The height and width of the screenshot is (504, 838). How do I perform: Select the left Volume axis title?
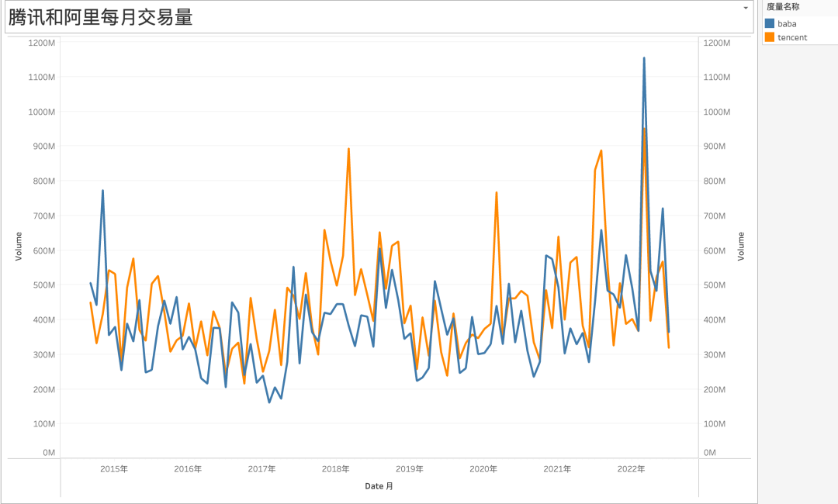coord(19,246)
